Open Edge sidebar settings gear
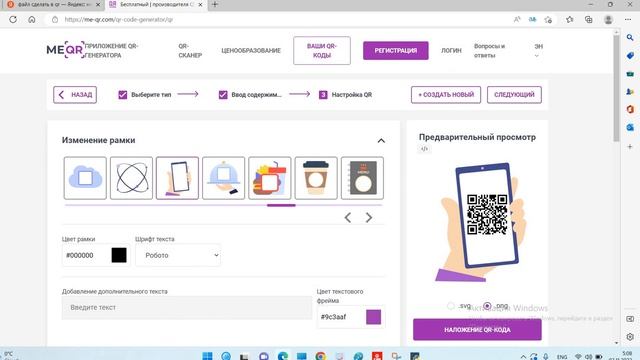This screenshot has width=640, height=360. tap(630, 337)
